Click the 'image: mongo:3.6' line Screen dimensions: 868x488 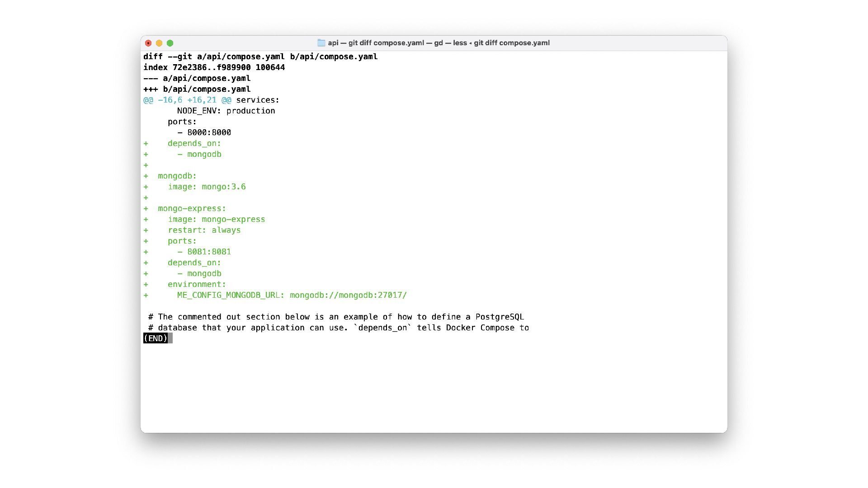pyautogui.click(x=207, y=187)
